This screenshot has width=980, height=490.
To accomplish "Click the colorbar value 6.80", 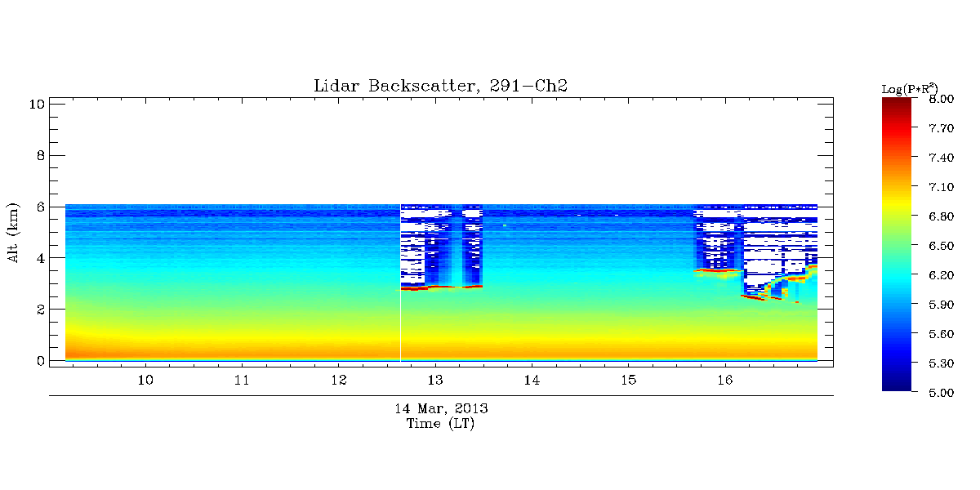I will pos(942,216).
